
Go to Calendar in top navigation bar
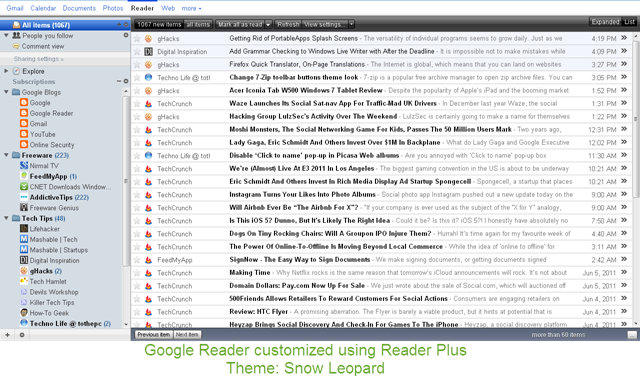tap(43, 8)
